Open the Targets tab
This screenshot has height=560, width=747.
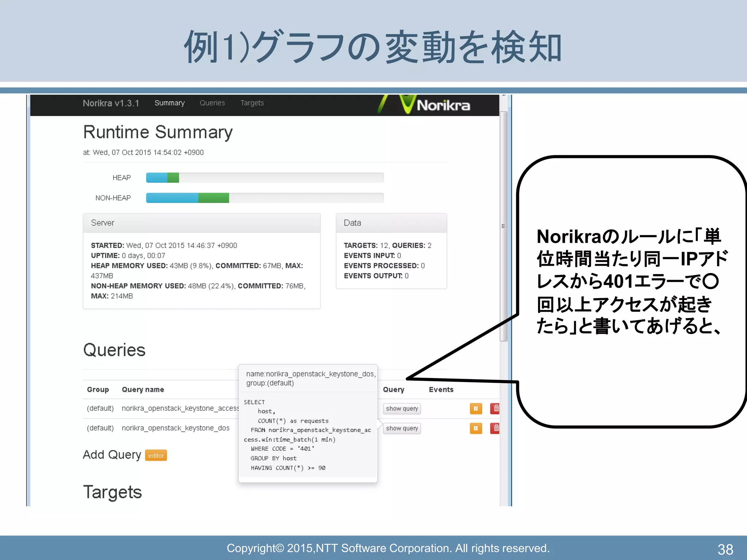(252, 103)
